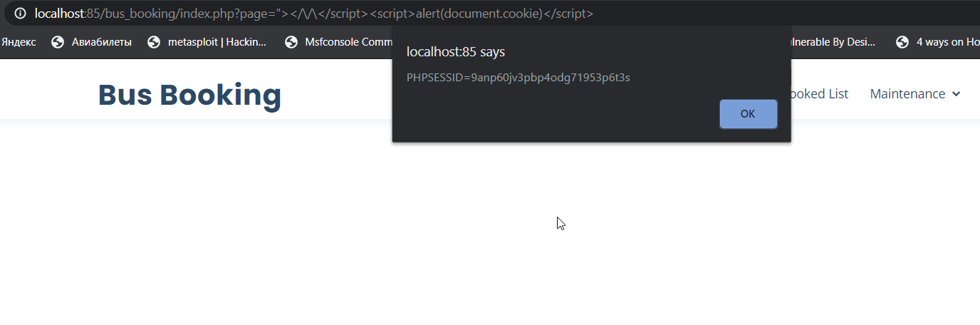
Task: Expand the Maintenance dropdown chevron
Action: pyautogui.click(x=956, y=94)
